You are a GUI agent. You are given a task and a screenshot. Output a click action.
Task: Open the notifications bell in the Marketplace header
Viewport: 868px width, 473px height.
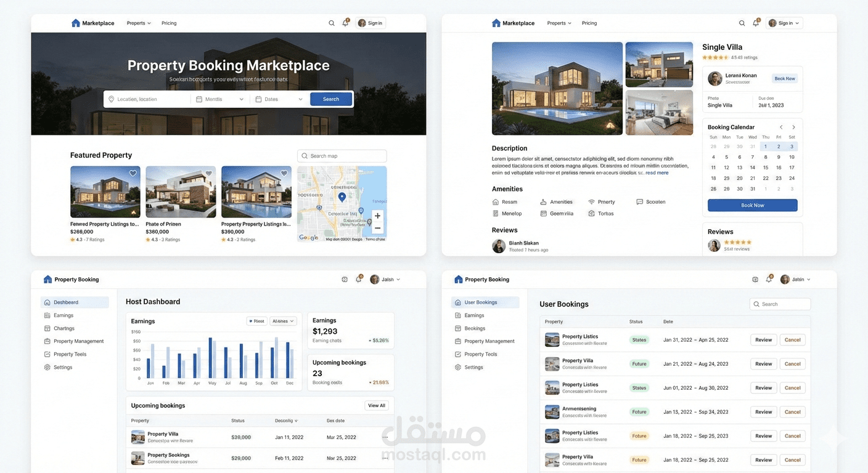345,22
